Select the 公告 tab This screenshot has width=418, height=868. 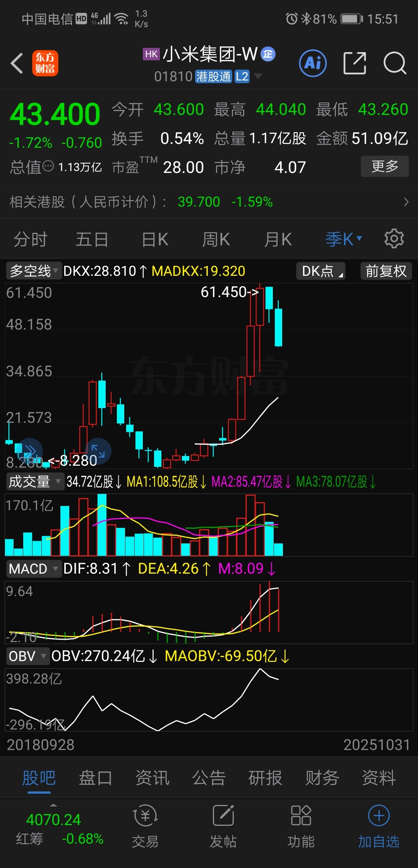click(209, 777)
